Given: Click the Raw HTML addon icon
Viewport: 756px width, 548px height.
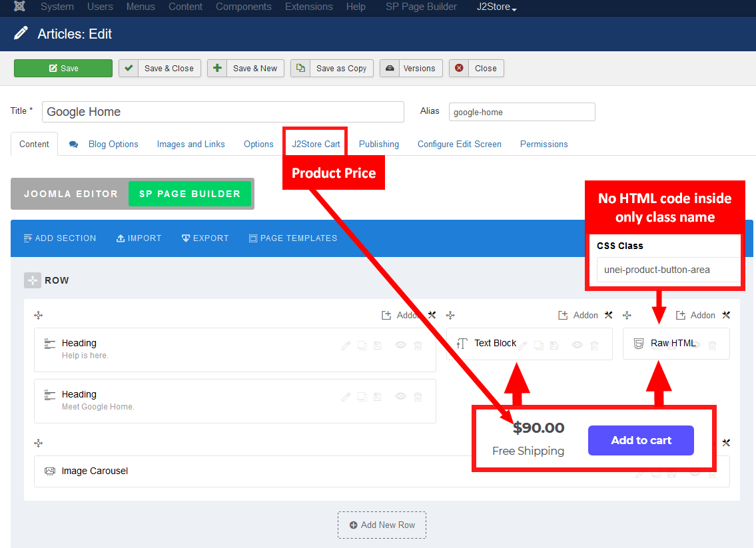Looking at the screenshot, I should click(x=639, y=344).
